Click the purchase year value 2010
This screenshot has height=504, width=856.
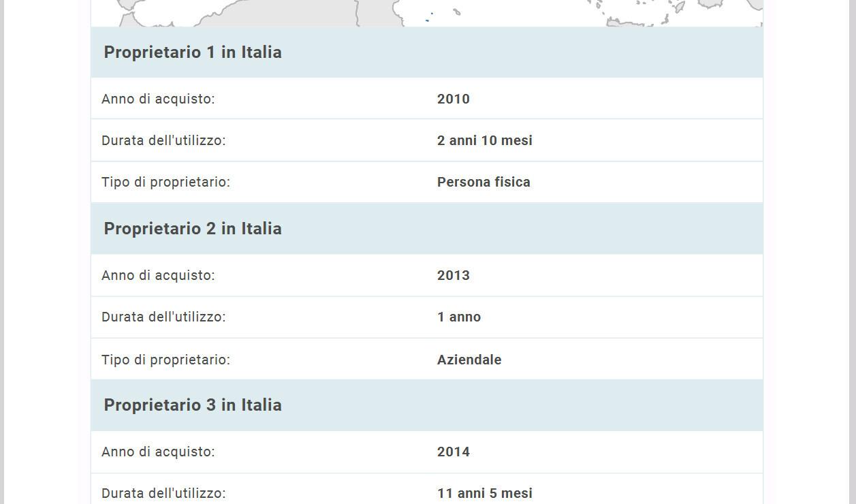[454, 99]
